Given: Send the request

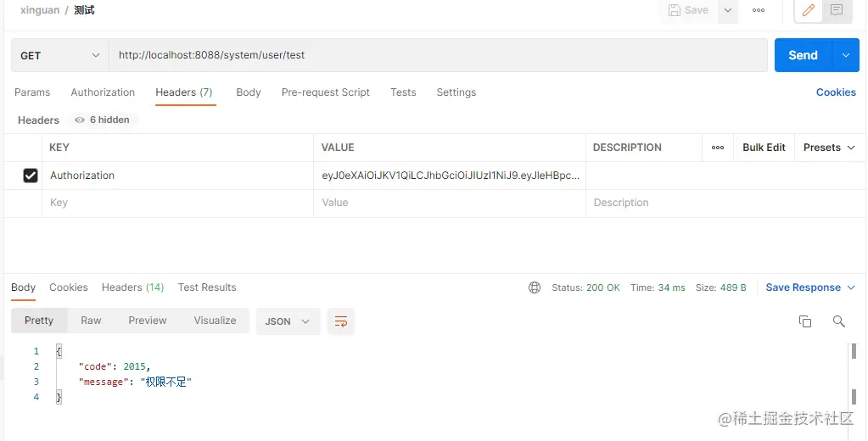Looking at the screenshot, I should [803, 55].
